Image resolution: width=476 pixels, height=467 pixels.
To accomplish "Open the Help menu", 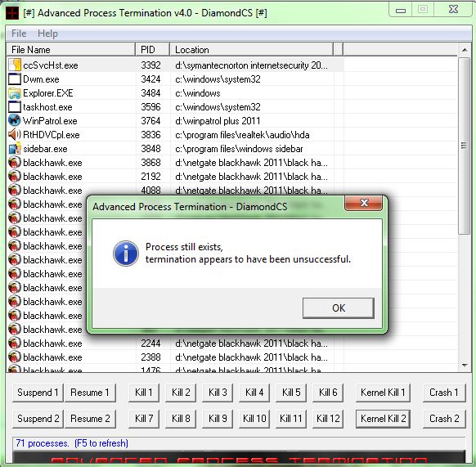I will pos(47,34).
